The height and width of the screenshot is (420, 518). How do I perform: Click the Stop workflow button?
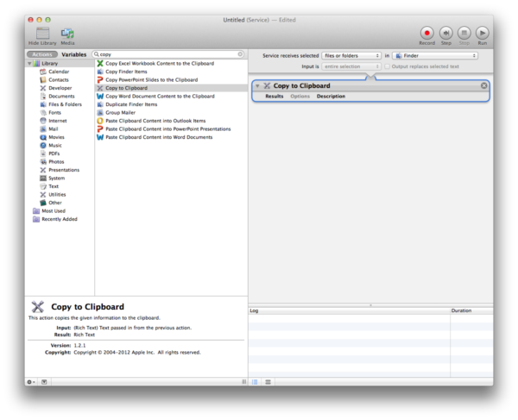pos(464,33)
